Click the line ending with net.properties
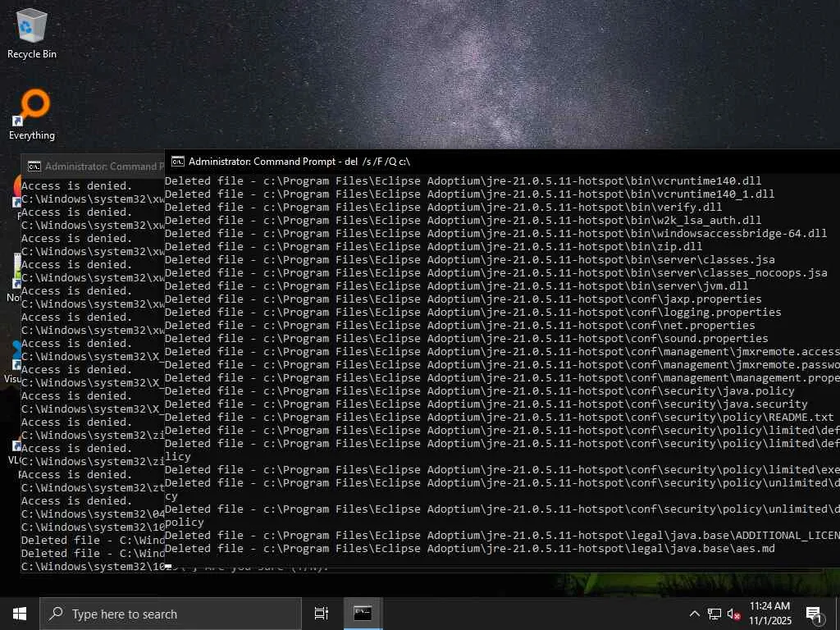Image resolution: width=840 pixels, height=630 pixels. point(459,325)
